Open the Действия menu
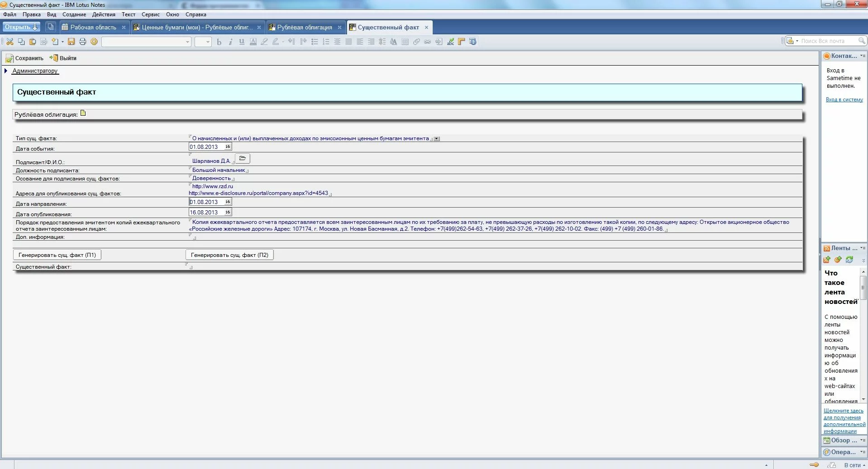This screenshot has width=868, height=469. (104, 14)
